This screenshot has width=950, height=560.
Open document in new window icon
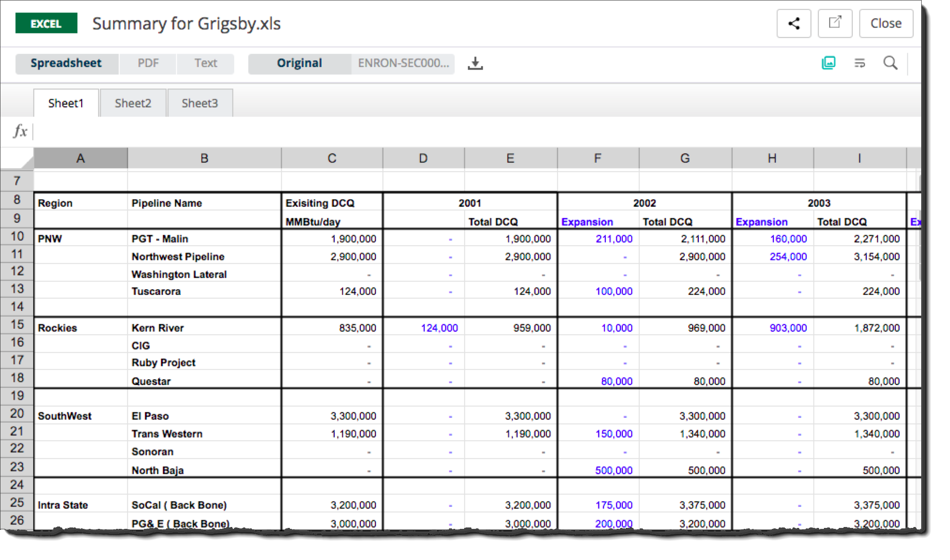point(834,24)
